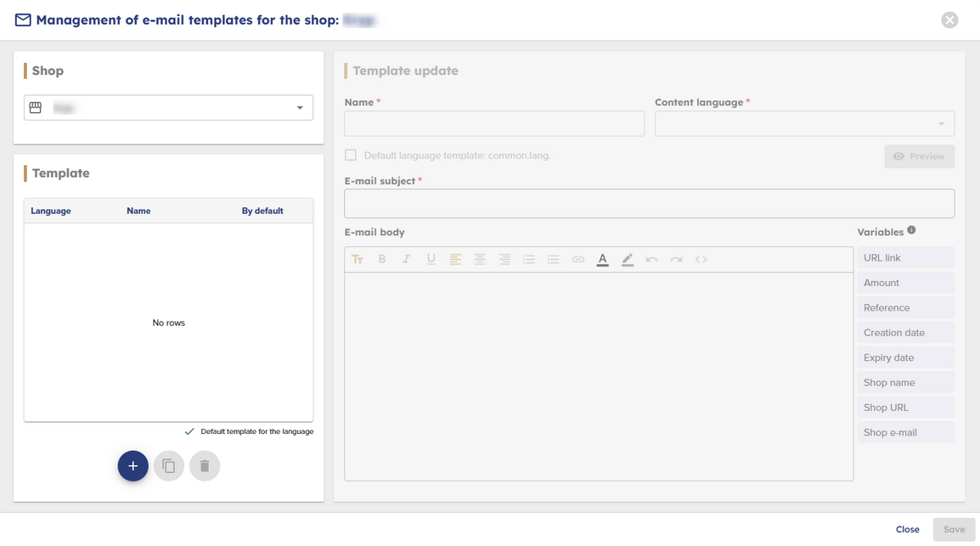Click the E-mail subject input field
The image size is (980, 546).
click(x=650, y=204)
